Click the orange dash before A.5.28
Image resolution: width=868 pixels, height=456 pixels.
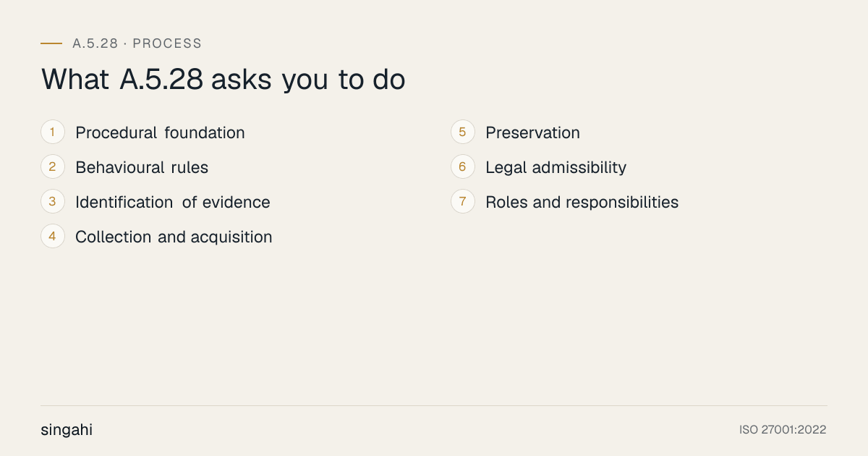click(51, 43)
